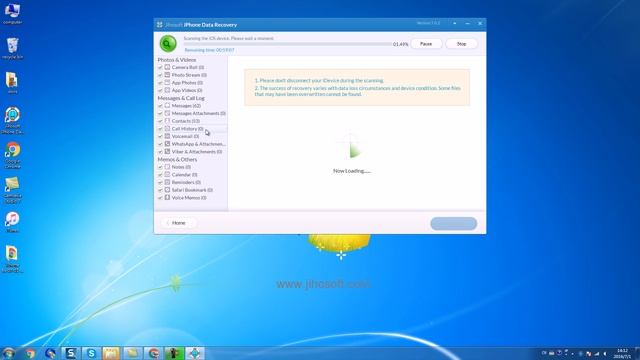Open the Computer desktop icon
The height and width of the screenshot is (360, 640).
[x=12, y=14]
